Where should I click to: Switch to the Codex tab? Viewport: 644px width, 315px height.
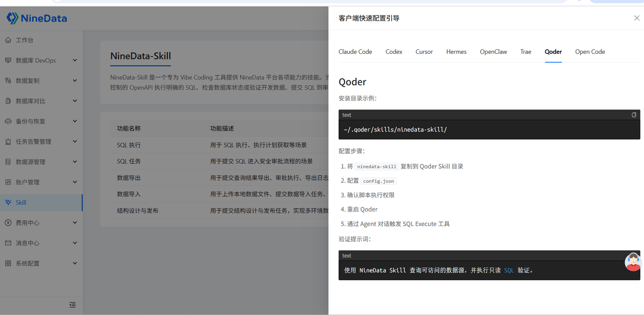394,52
